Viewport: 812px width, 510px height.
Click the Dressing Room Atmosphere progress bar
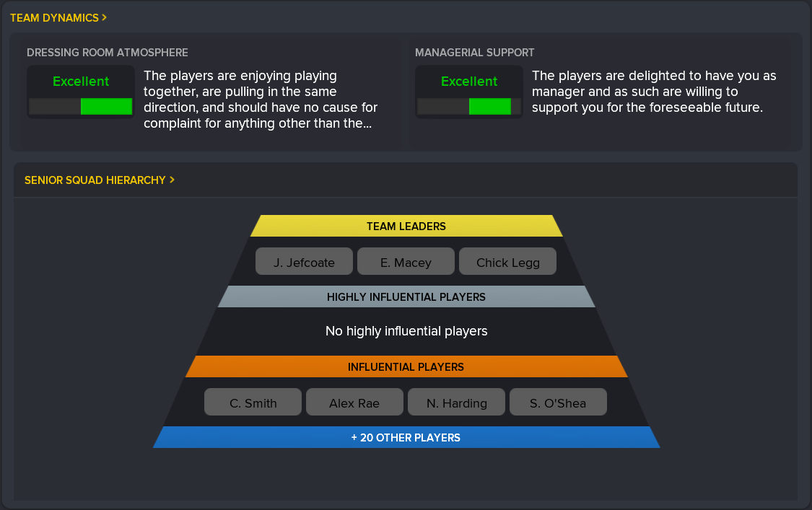tap(81, 107)
